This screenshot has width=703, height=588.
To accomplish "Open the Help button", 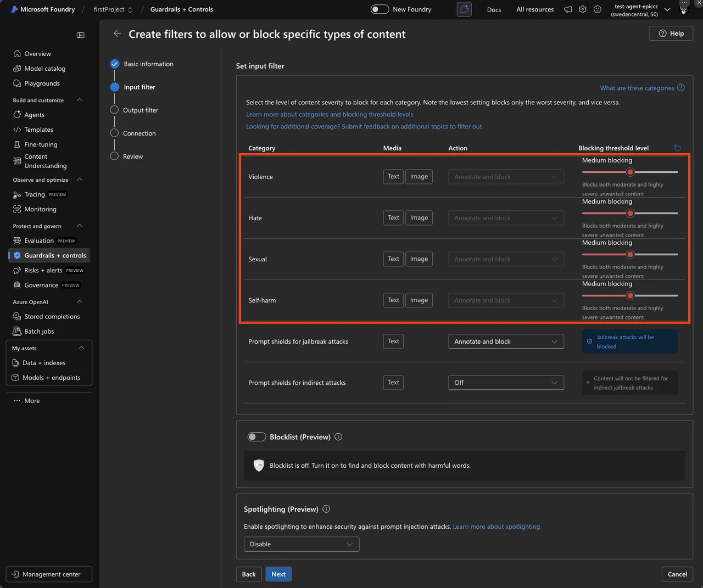I will coord(671,33).
